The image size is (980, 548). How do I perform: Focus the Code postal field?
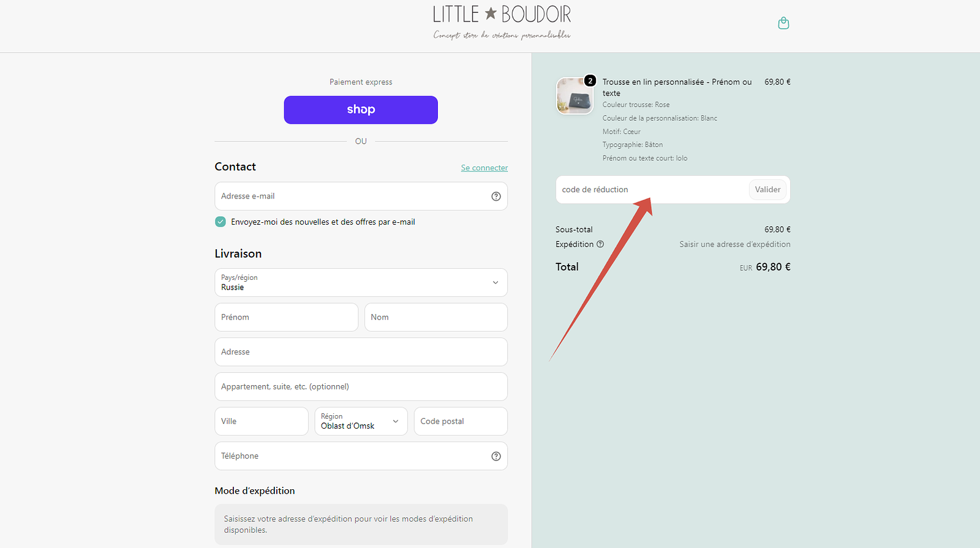point(461,421)
